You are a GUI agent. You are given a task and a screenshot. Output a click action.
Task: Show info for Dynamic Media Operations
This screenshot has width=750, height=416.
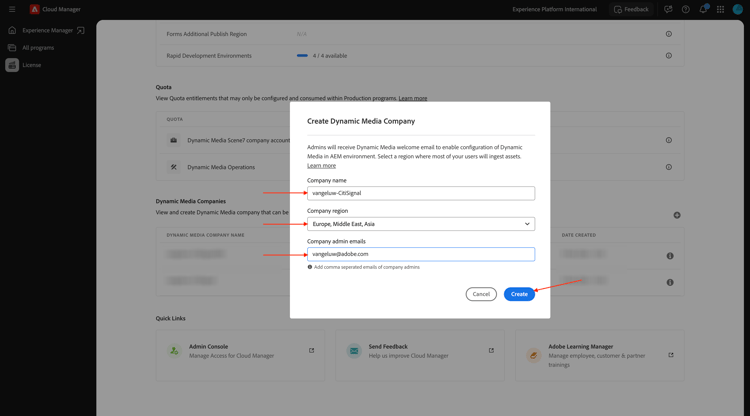[x=669, y=167]
